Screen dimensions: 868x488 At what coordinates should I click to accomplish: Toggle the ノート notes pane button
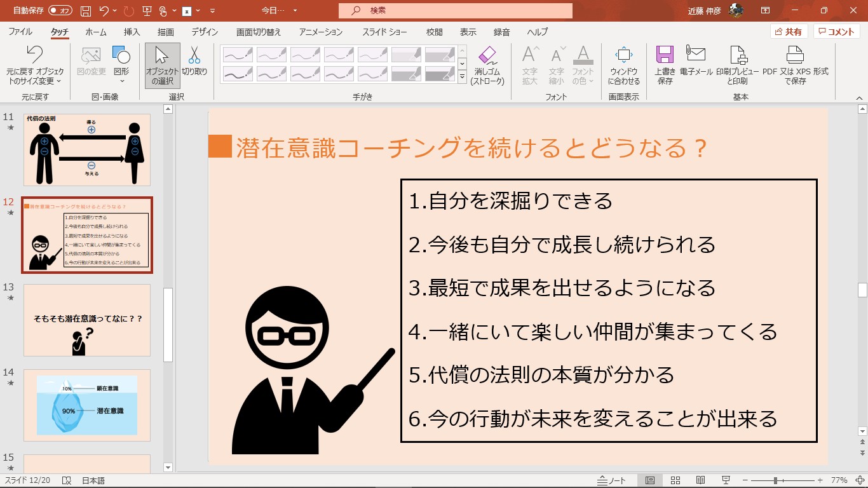611,480
